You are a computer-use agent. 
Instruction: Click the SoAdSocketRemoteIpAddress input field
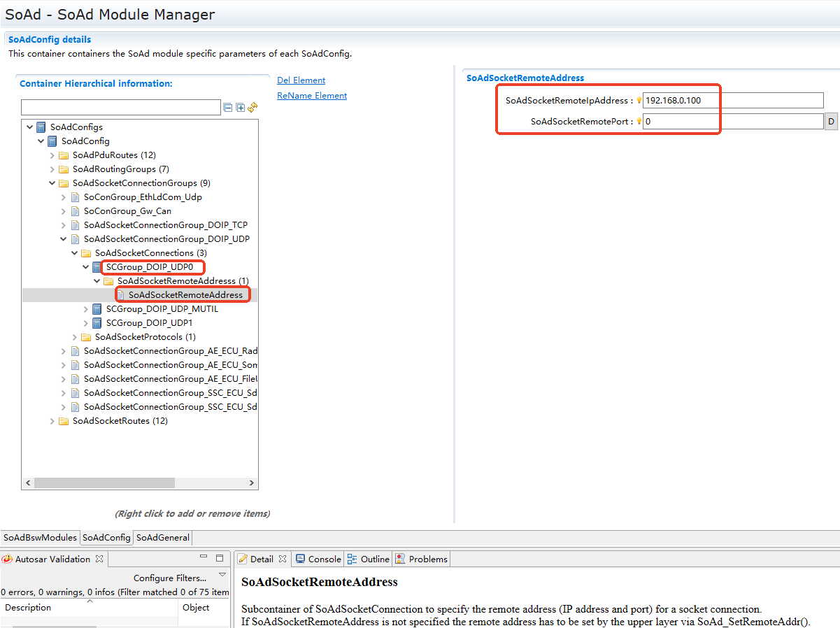(732, 101)
